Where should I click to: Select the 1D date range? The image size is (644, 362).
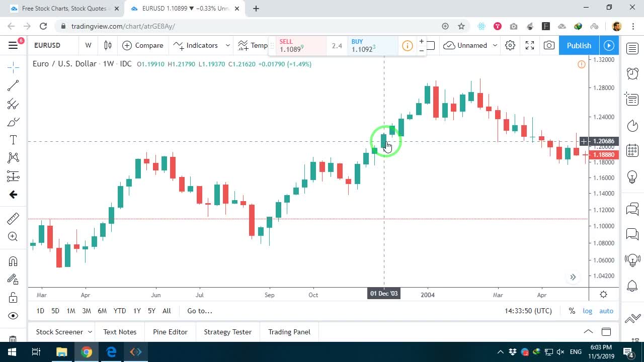(40, 311)
